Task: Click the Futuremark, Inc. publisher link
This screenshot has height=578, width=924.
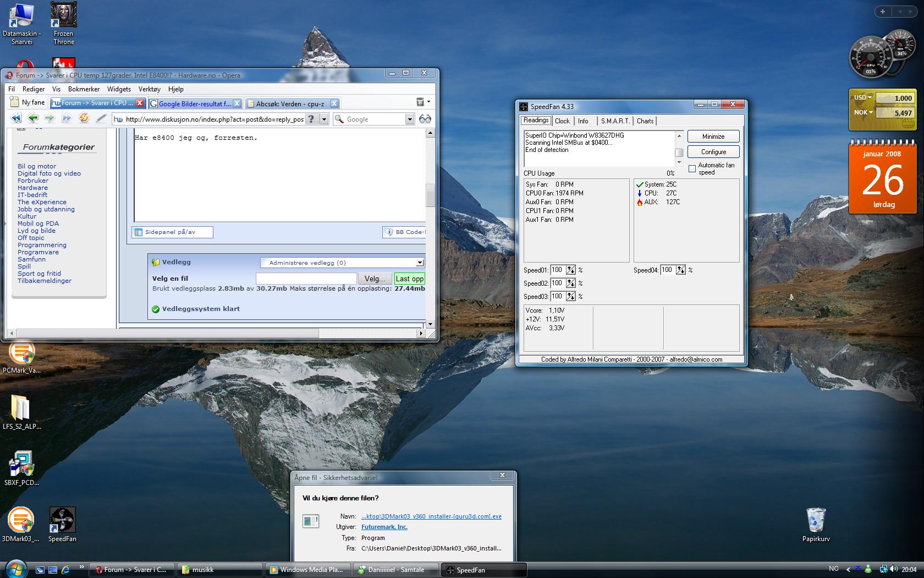Action: coord(384,527)
